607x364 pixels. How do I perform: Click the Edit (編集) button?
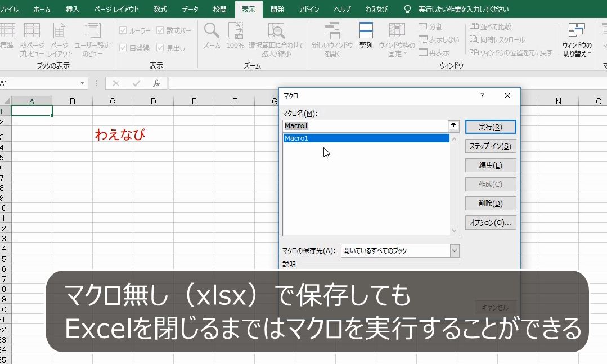[491, 165]
